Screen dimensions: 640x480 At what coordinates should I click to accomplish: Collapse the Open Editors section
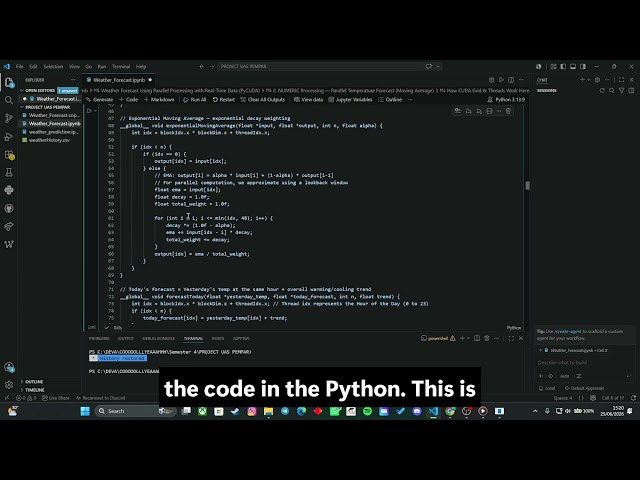(22, 91)
